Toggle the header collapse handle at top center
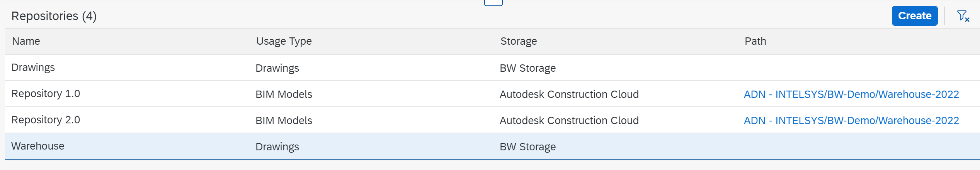980x170 pixels. (493, 3)
